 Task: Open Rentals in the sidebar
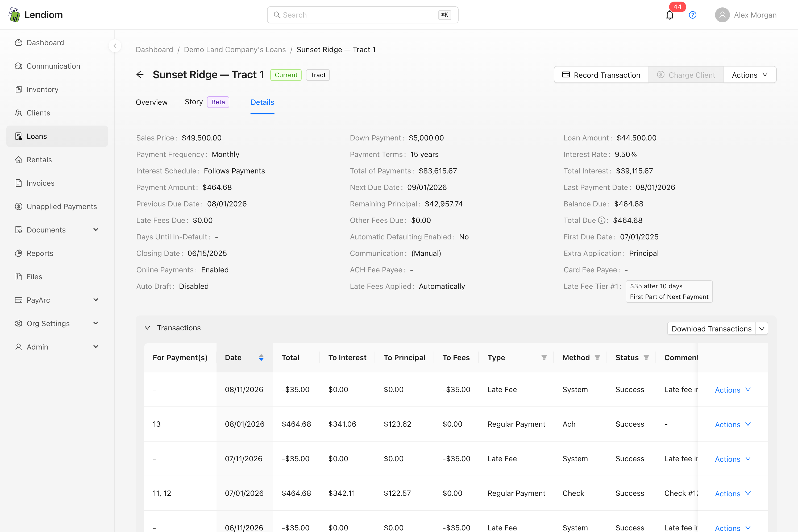(57, 160)
